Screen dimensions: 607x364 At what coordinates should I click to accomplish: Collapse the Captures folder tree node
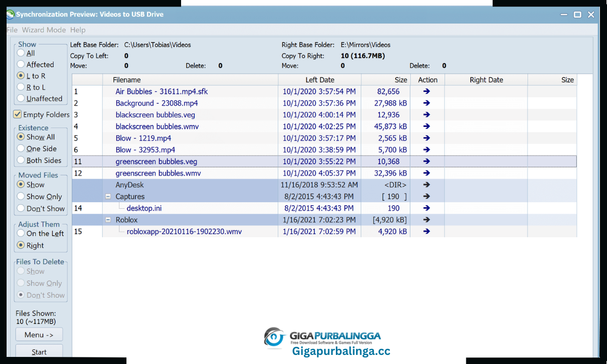[108, 197]
